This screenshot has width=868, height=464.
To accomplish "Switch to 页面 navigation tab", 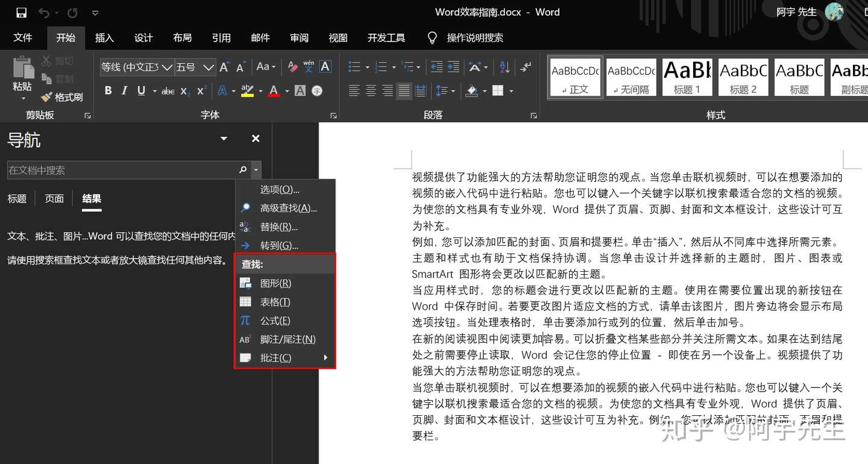I will click(x=54, y=198).
